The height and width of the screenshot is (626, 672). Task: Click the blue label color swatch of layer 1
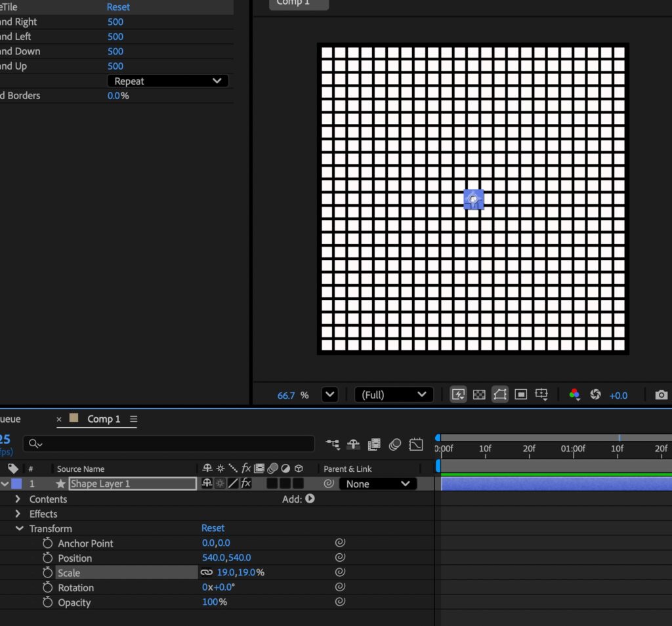[x=16, y=484]
